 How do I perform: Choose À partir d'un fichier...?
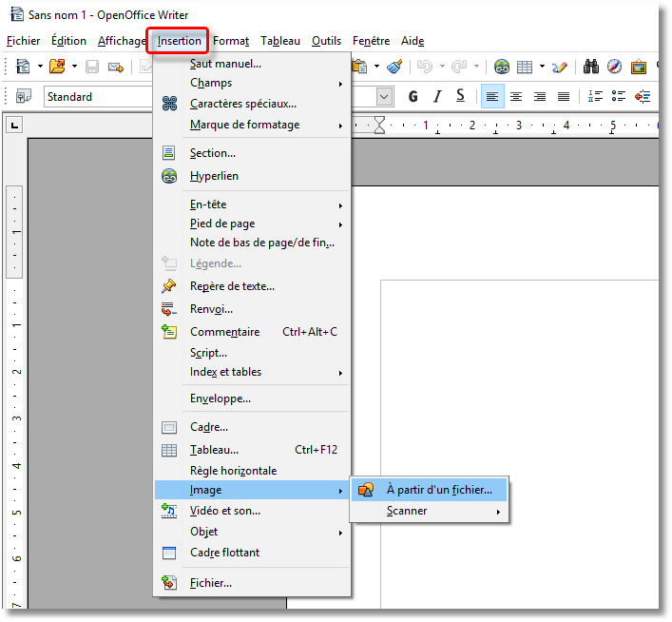click(429, 490)
